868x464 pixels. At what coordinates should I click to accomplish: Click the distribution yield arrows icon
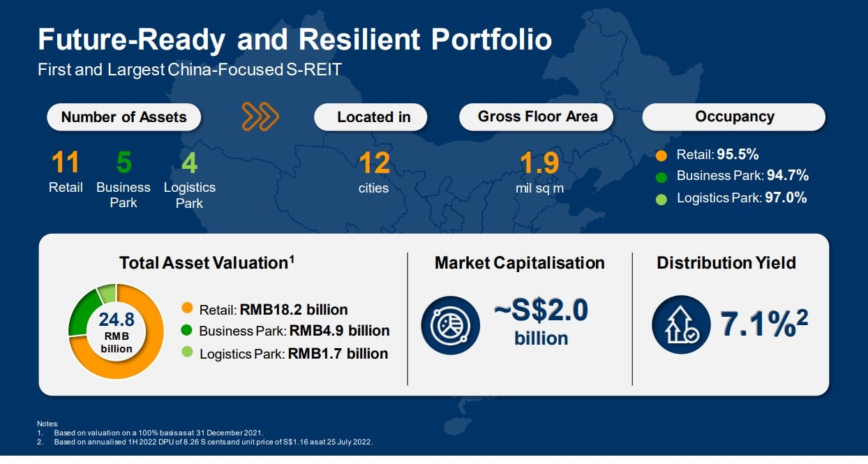coord(681,325)
